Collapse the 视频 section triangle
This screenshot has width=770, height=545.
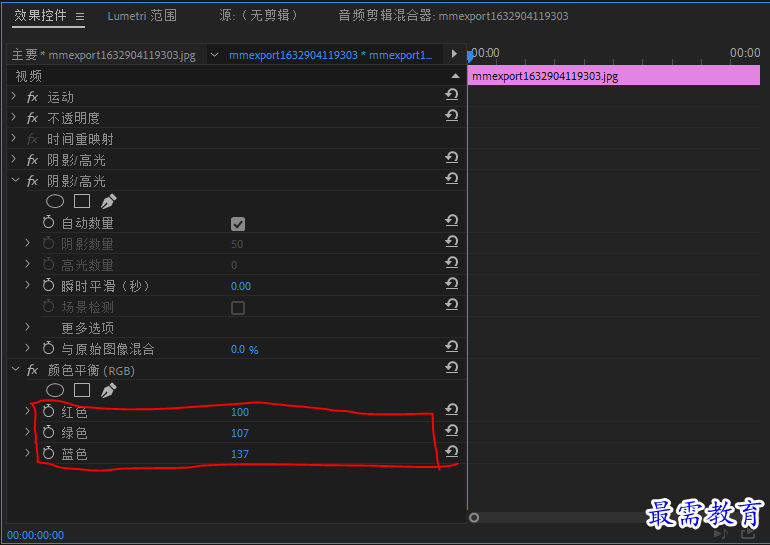click(x=455, y=76)
